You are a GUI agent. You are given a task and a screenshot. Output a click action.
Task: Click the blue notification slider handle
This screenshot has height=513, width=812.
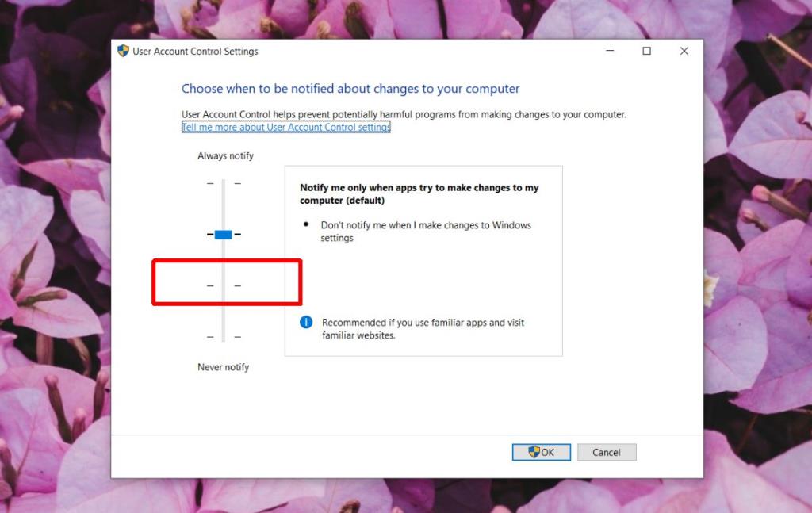coord(224,234)
